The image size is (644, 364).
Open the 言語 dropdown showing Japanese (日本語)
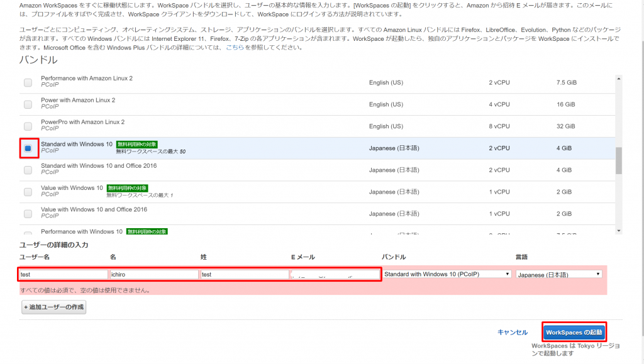pyautogui.click(x=559, y=275)
